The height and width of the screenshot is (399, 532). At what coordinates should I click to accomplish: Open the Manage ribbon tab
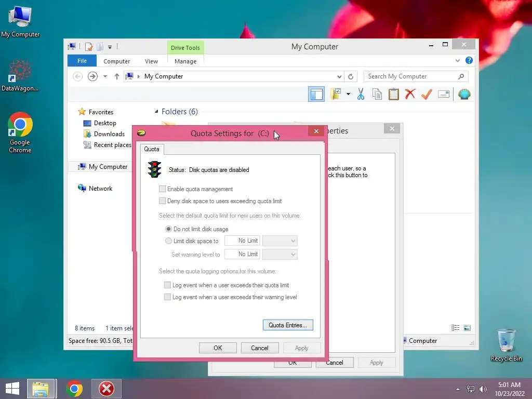pyautogui.click(x=185, y=61)
